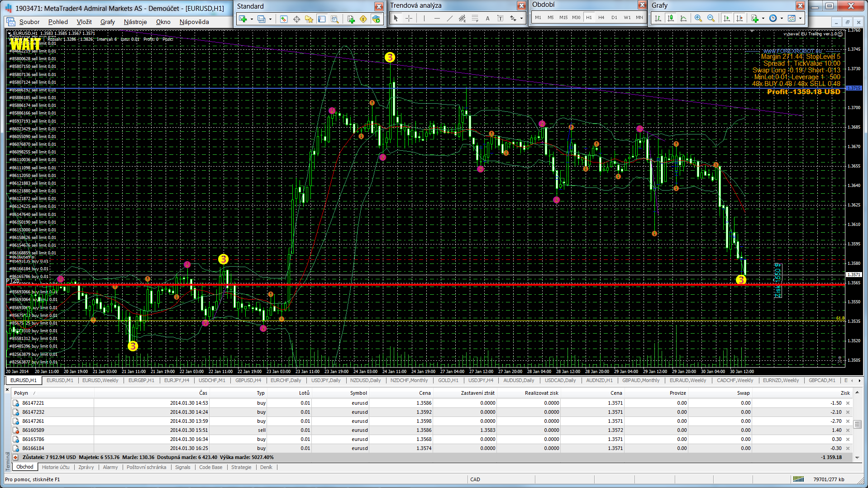
Task: Open the Alarmy terminal tab
Action: (110, 467)
